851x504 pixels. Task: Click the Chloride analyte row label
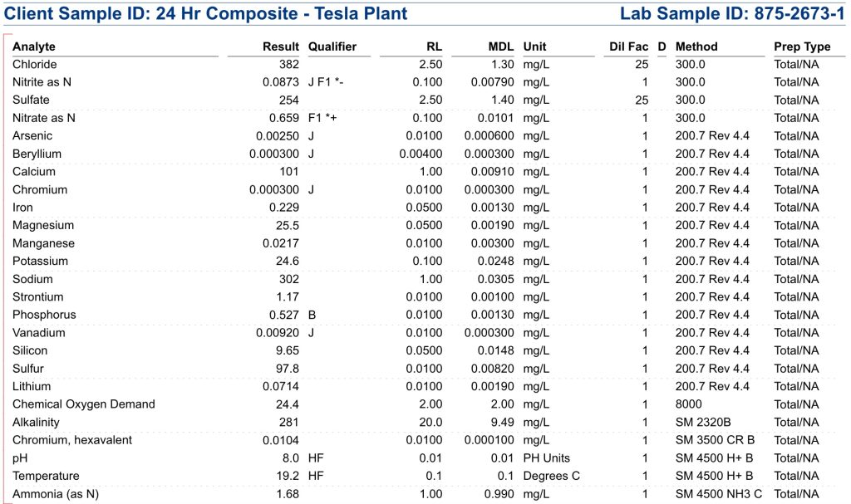[35, 64]
